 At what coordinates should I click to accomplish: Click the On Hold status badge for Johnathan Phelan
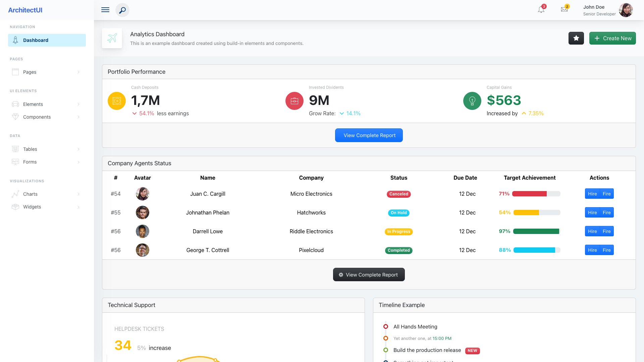(x=398, y=213)
